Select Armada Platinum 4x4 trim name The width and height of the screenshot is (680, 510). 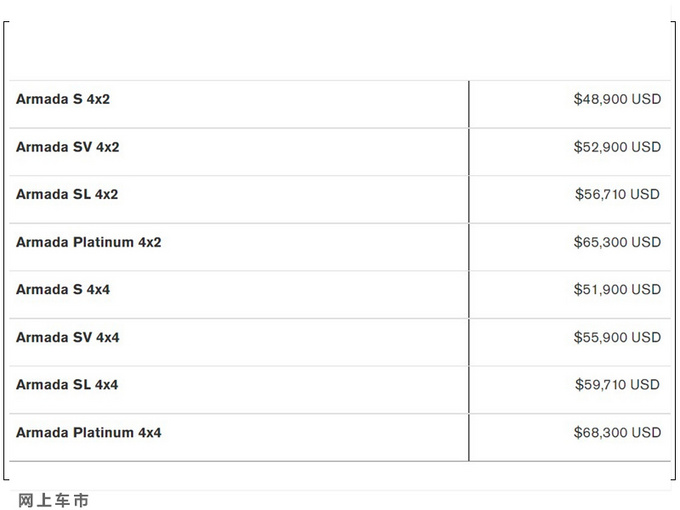88,433
